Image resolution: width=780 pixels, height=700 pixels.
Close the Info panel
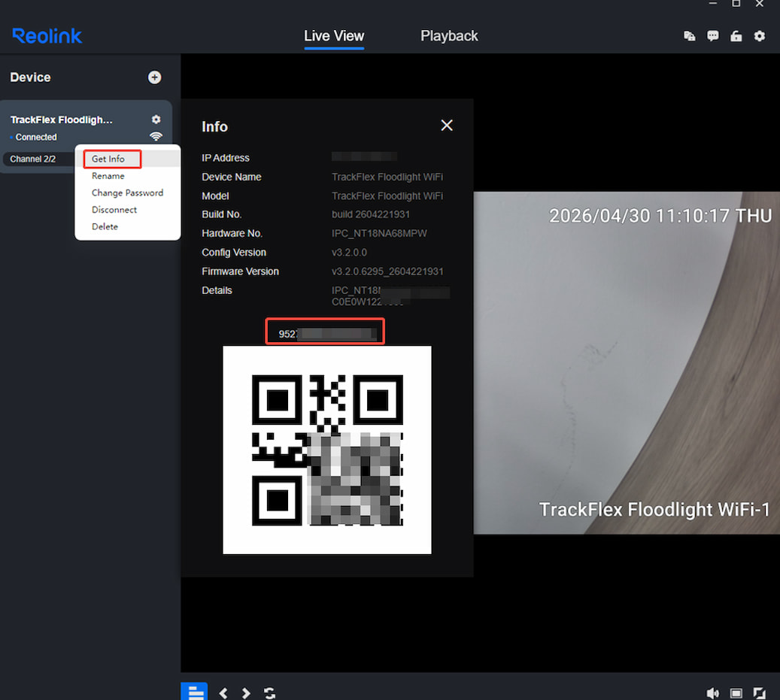[x=447, y=126]
